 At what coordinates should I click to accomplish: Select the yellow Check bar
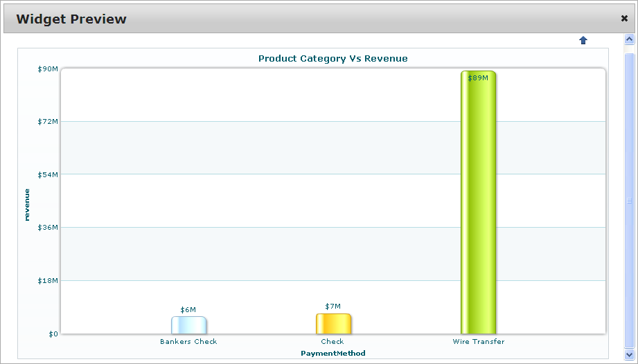(x=333, y=324)
